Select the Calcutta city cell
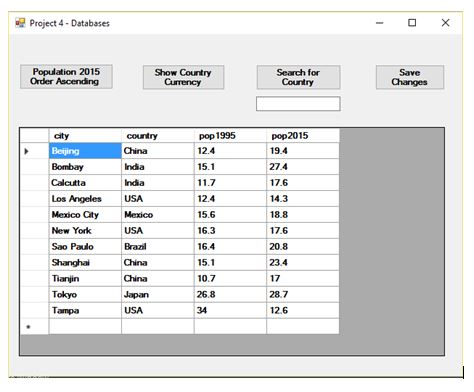Viewport: 474px width, 392px height. pos(85,183)
